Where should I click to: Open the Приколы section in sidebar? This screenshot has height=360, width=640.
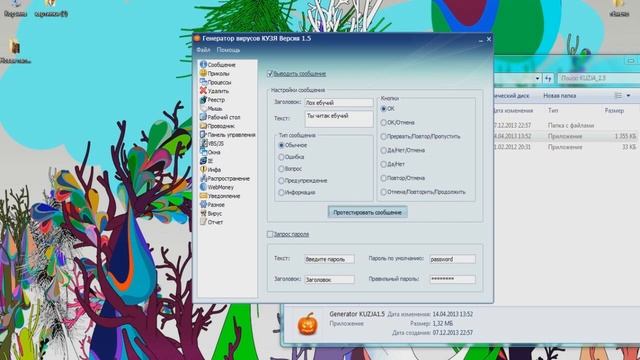point(214,73)
